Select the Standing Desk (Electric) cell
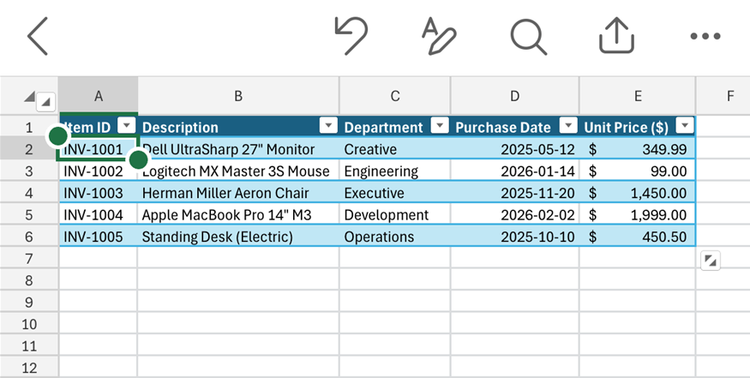The image size is (750, 378). [x=239, y=236]
